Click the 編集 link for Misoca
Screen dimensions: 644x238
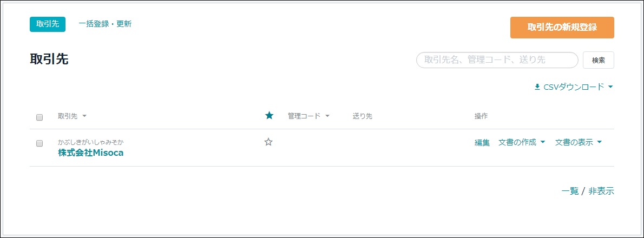point(482,142)
